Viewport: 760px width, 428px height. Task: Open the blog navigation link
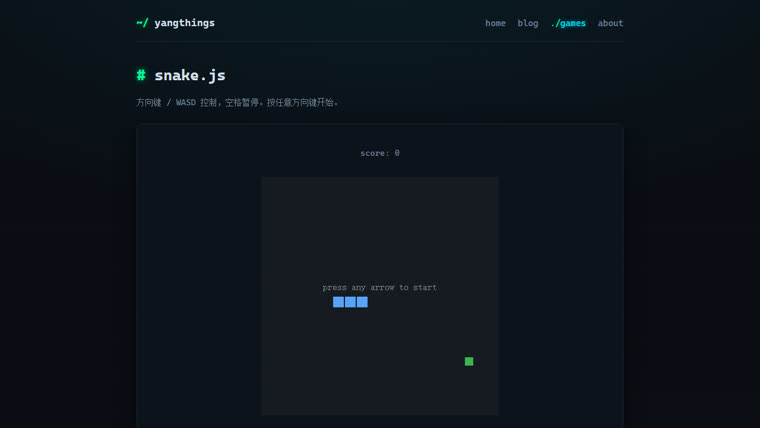527,23
